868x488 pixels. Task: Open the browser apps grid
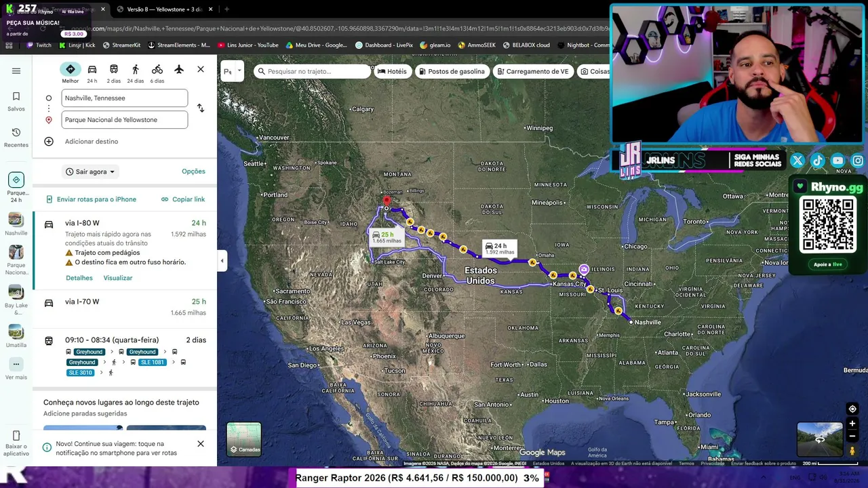9,45
